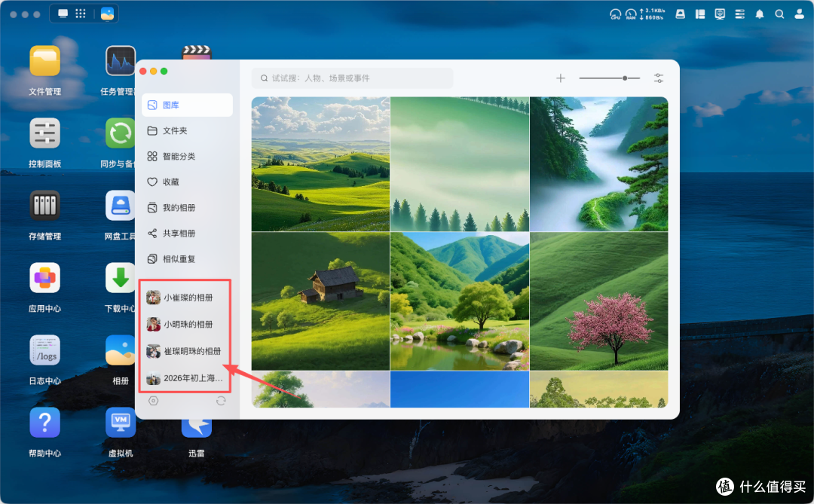
Task: Click the layout panel icon in top bar
Action: pos(700,14)
